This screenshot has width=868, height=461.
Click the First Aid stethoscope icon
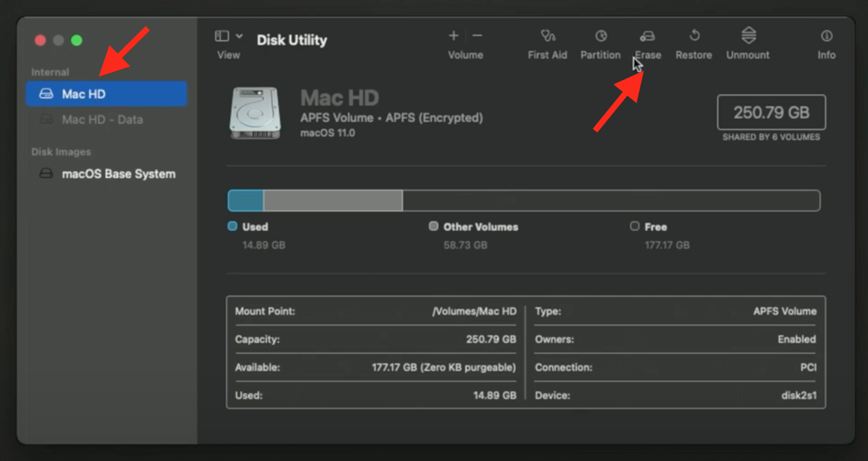(548, 36)
